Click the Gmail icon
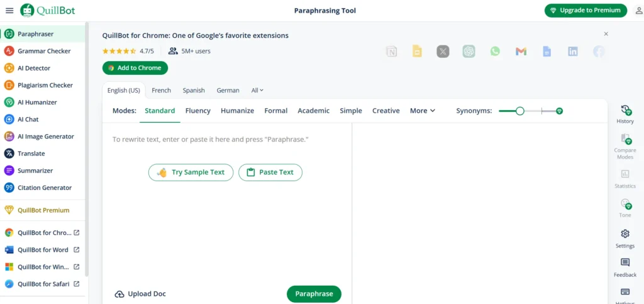644x304 pixels. [x=521, y=52]
